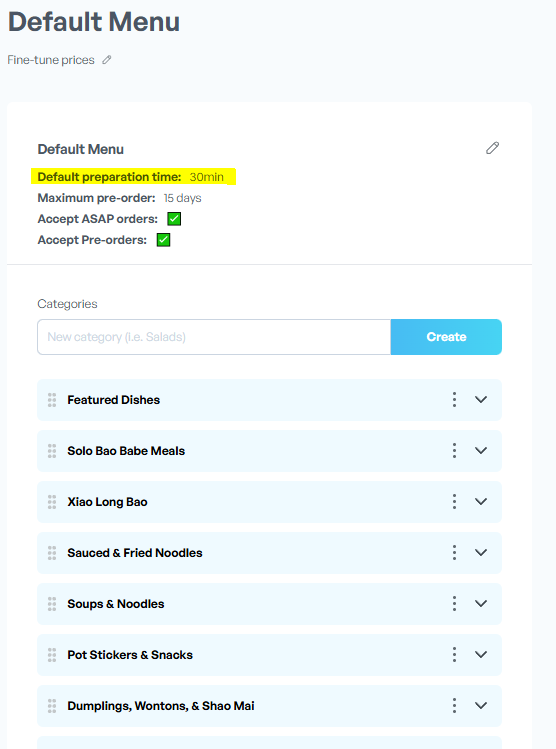Open three-dot menu for Featured Dishes

(x=454, y=399)
